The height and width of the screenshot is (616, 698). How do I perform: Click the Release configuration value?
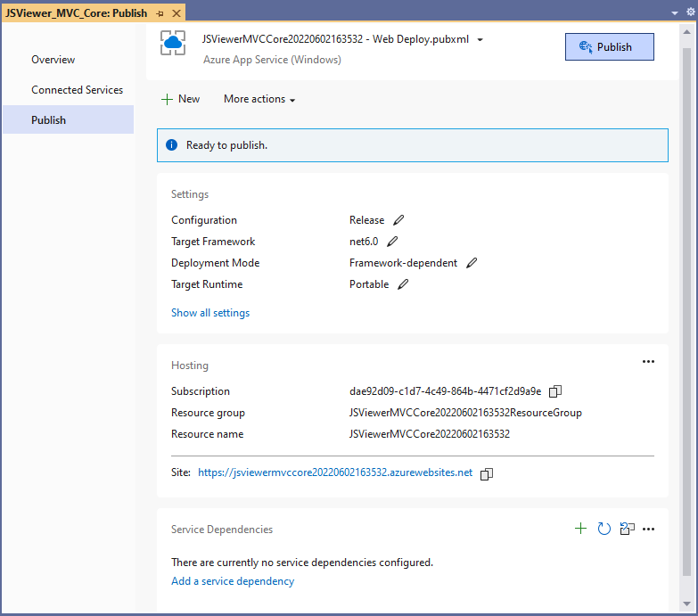(x=366, y=220)
